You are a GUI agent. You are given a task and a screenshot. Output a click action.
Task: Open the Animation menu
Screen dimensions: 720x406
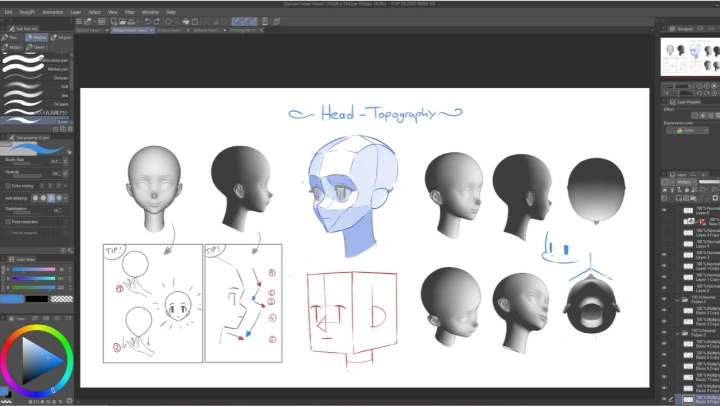tap(53, 12)
